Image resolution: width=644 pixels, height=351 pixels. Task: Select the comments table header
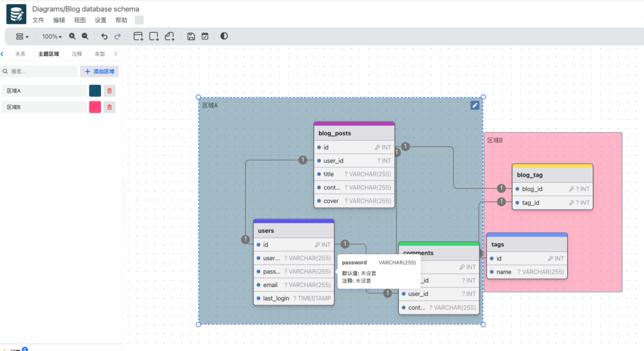[439, 253]
